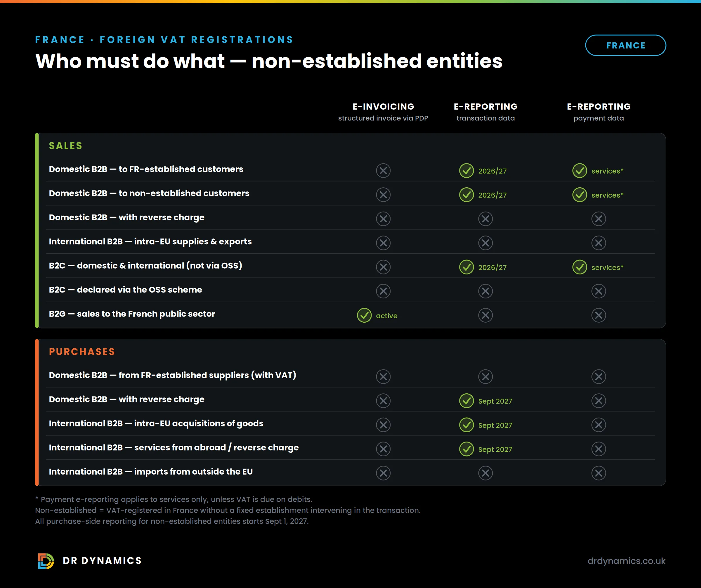Click 'Domestic B2B — from FR-established suppliers (with VAT)' label
Screen dimensions: 701x588
pos(172,375)
